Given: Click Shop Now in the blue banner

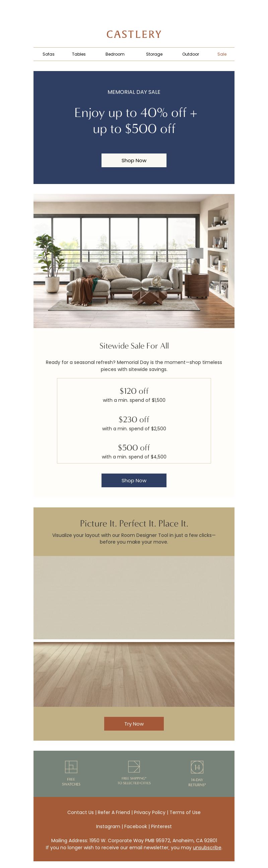Looking at the screenshot, I should [x=134, y=161].
